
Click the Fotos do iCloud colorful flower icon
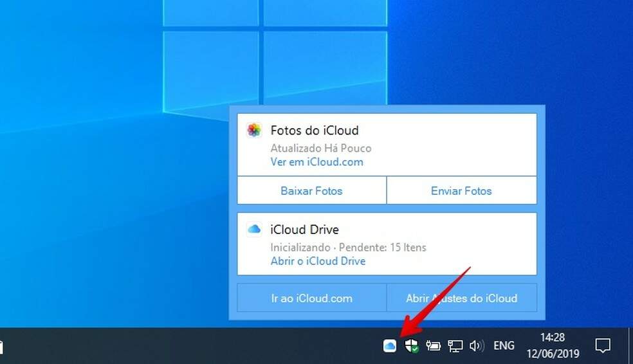tap(254, 130)
